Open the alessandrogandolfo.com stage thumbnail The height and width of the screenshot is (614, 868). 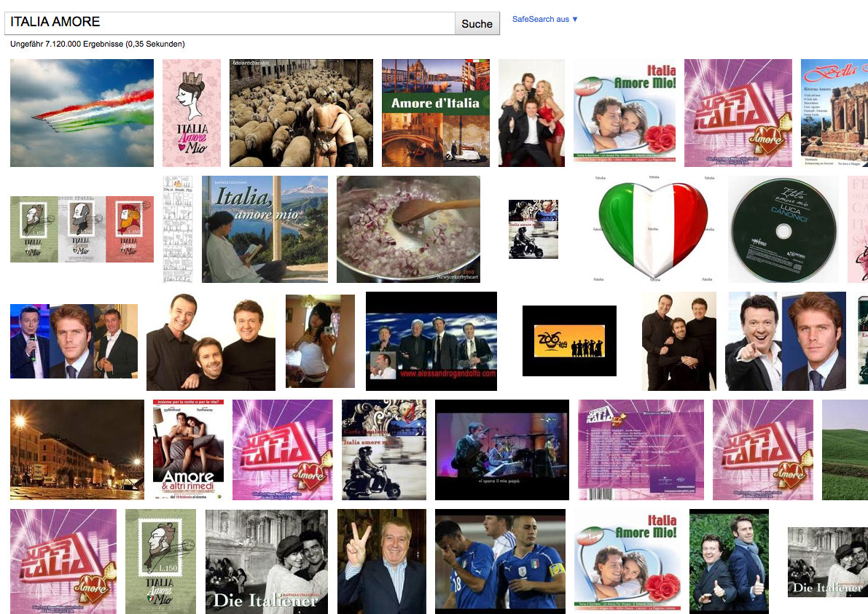pyautogui.click(x=431, y=341)
